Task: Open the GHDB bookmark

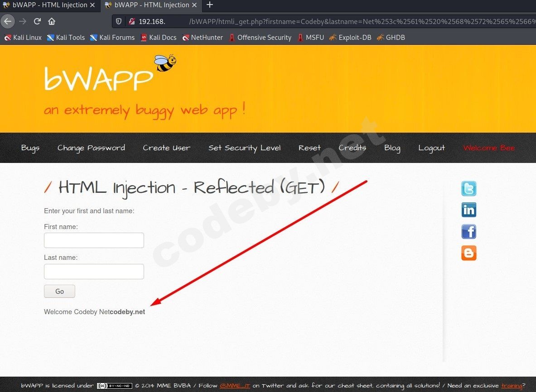Action: 391,38
